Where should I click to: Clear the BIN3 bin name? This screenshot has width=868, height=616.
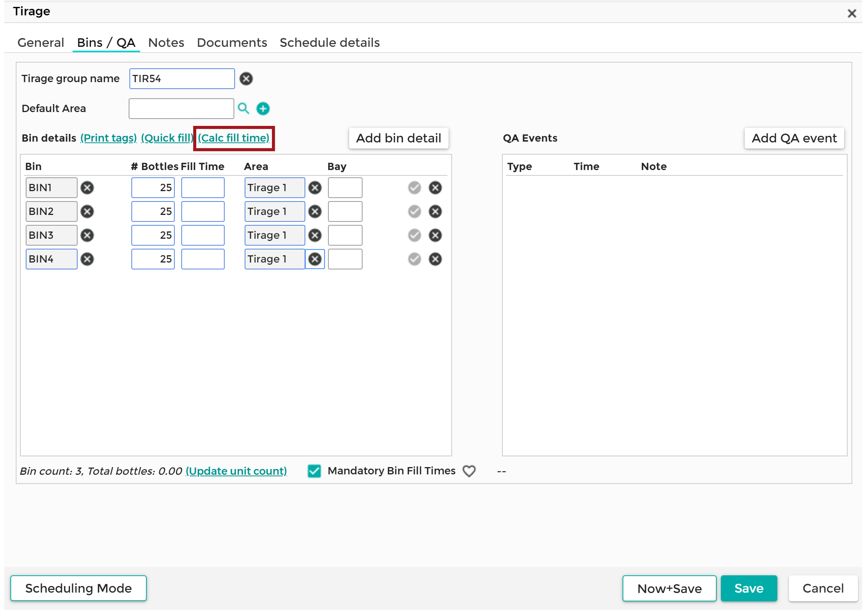tap(87, 235)
